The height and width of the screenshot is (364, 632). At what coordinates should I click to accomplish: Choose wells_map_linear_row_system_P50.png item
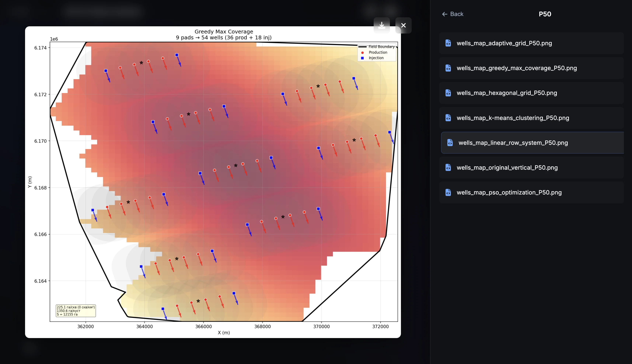click(513, 143)
